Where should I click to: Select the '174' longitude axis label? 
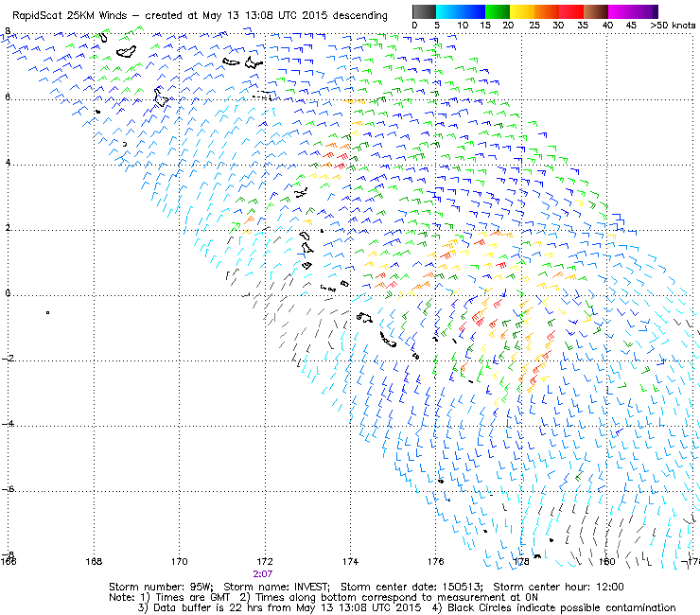pyautogui.click(x=350, y=561)
